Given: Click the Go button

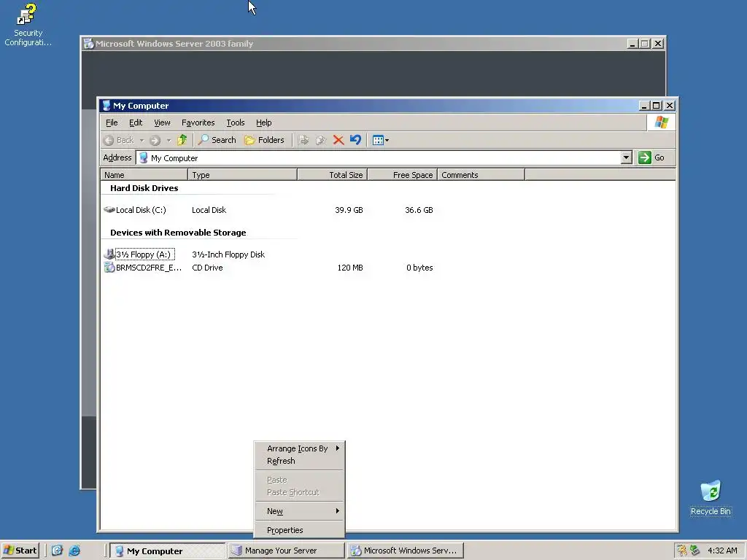Looking at the screenshot, I should pos(651,157).
